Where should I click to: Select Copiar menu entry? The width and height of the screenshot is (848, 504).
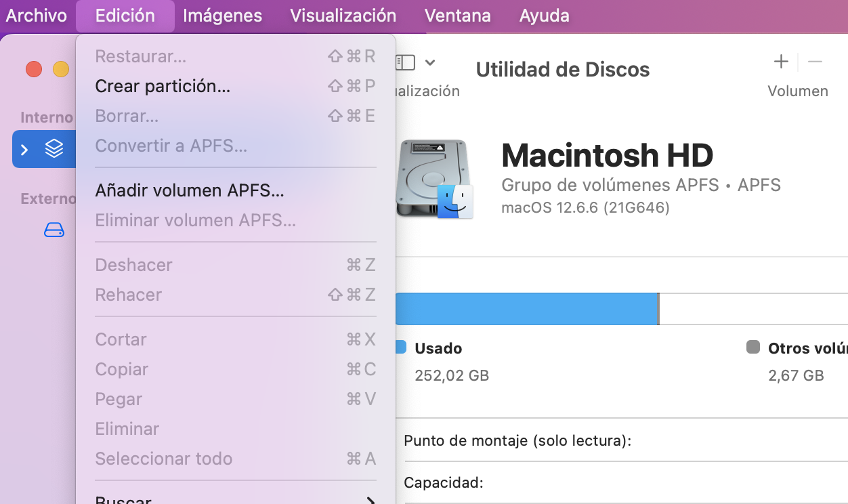[236, 369]
